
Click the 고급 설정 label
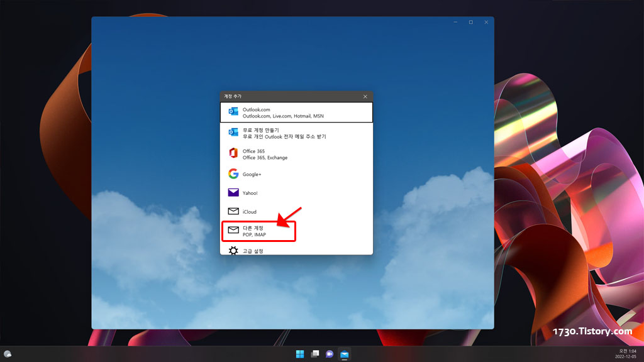click(x=253, y=251)
